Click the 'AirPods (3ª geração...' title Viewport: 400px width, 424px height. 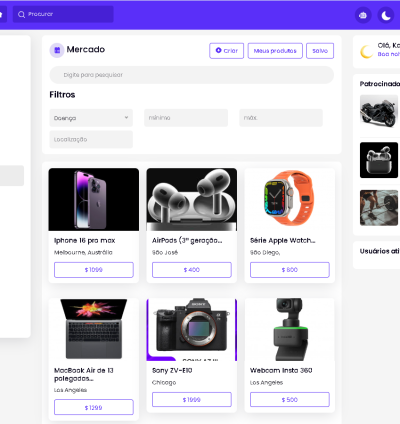pos(187,240)
